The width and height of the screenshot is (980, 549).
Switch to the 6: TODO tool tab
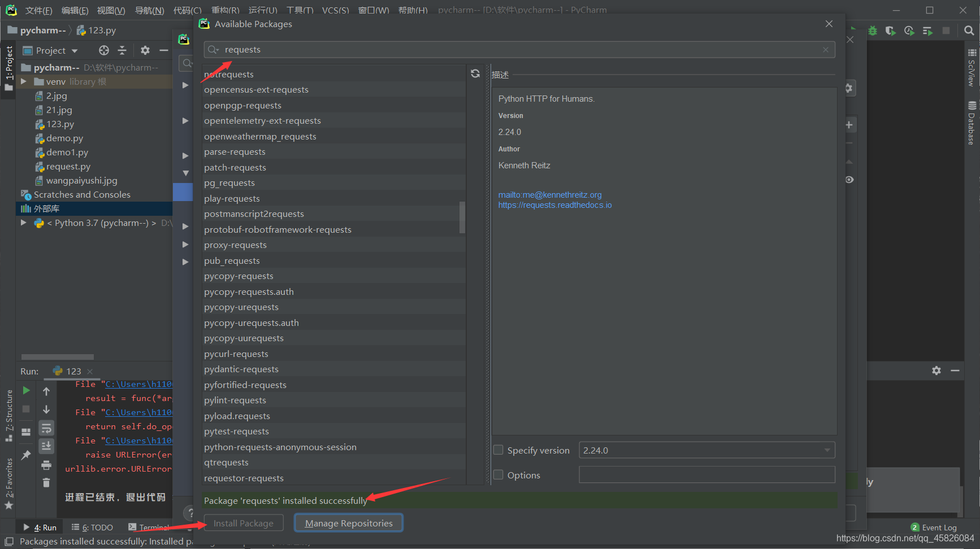click(92, 527)
